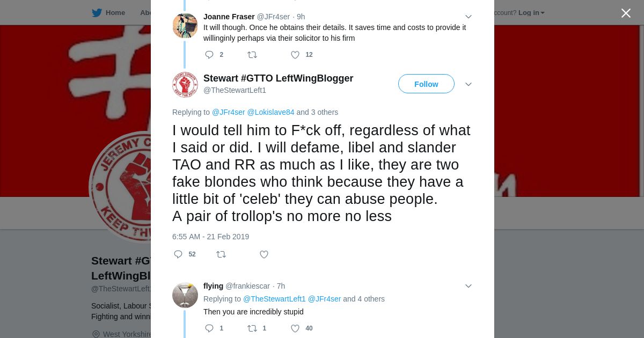The height and width of the screenshot is (338, 644).
Task: Reply to Stewart's main tweet
Action: coord(178,254)
